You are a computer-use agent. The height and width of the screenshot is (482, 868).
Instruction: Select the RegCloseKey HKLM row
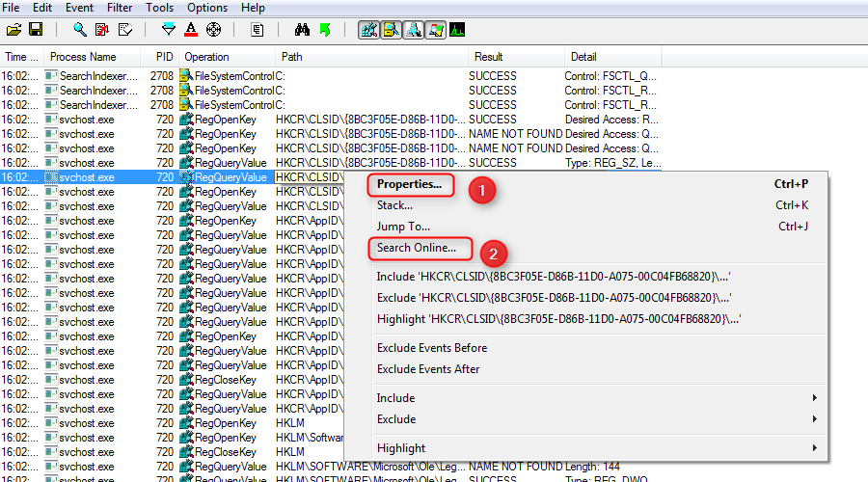click(x=172, y=452)
